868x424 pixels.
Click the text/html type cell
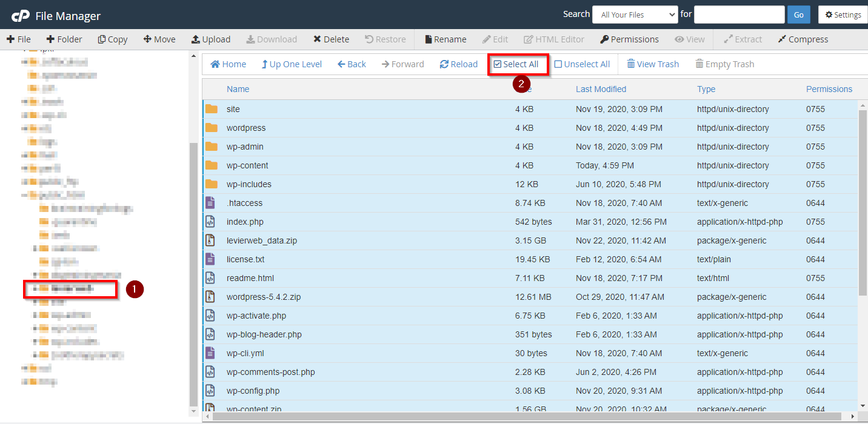click(x=713, y=278)
